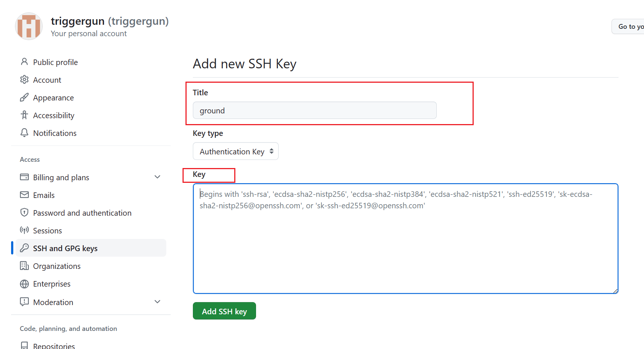
Task: Click the Notifications bell icon
Action: [x=24, y=133]
